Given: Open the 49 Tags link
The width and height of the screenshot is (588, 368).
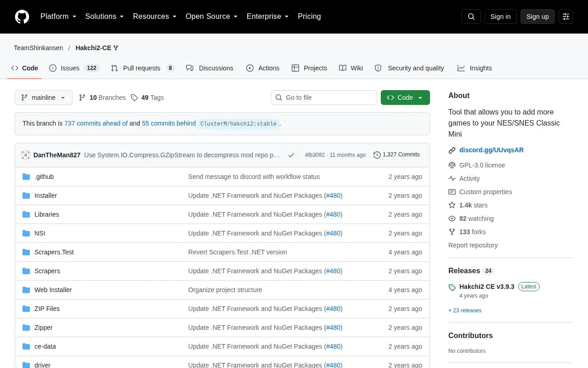Looking at the screenshot, I should pyautogui.click(x=147, y=98).
